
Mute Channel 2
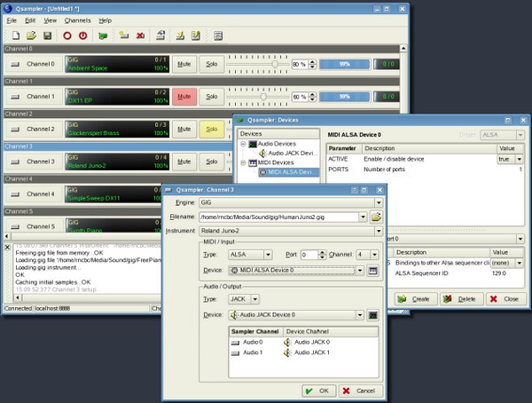(x=184, y=130)
